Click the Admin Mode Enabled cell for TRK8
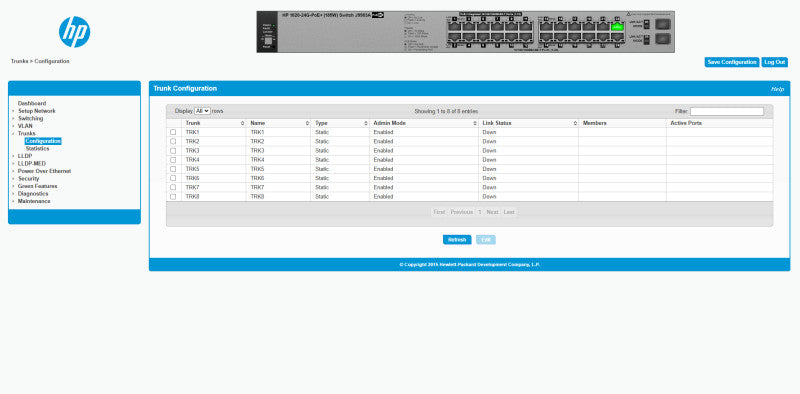 (x=424, y=196)
